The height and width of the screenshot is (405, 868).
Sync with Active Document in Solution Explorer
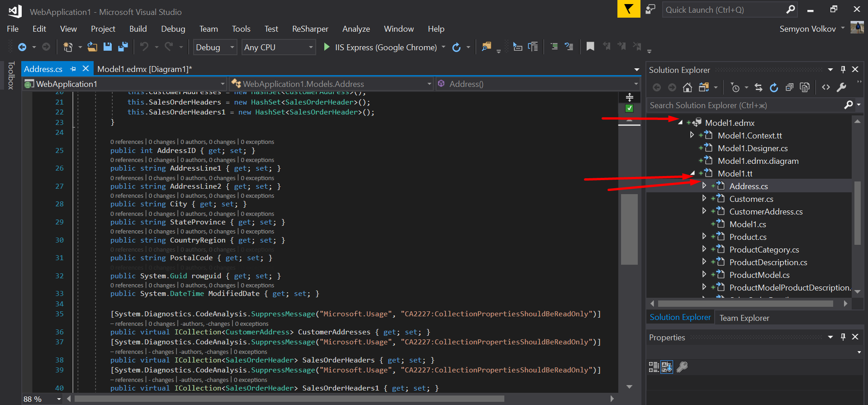pos(759,87)
